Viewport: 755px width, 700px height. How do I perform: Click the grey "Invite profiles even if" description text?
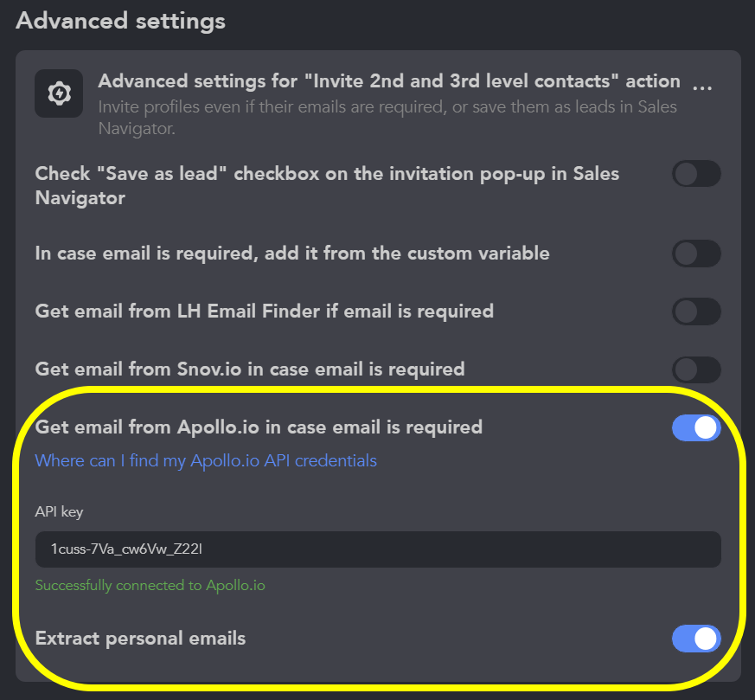pos(387,118)
